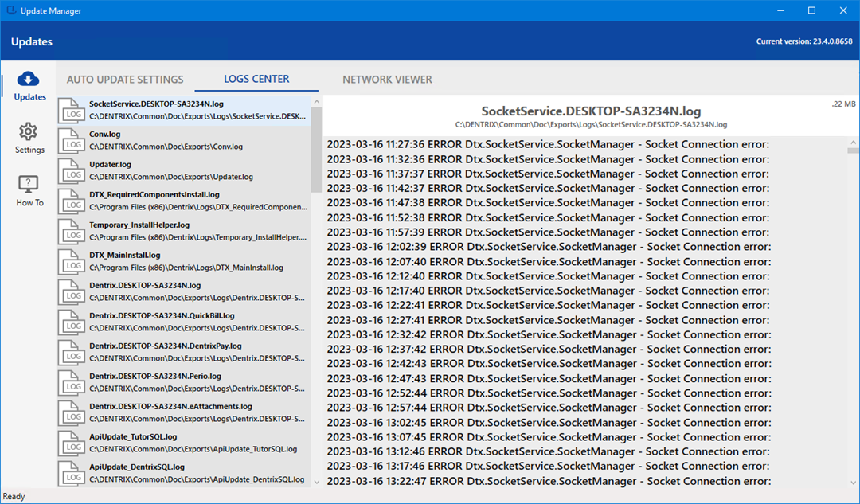Click the scroll up arrow of log list
Image resolution: width=860 pixels, height=504 pixels.
pyautogui.click(x=316, y=102)
